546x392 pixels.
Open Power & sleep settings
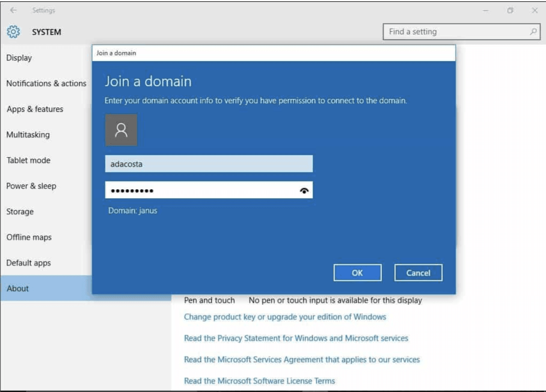pos(31,186)
